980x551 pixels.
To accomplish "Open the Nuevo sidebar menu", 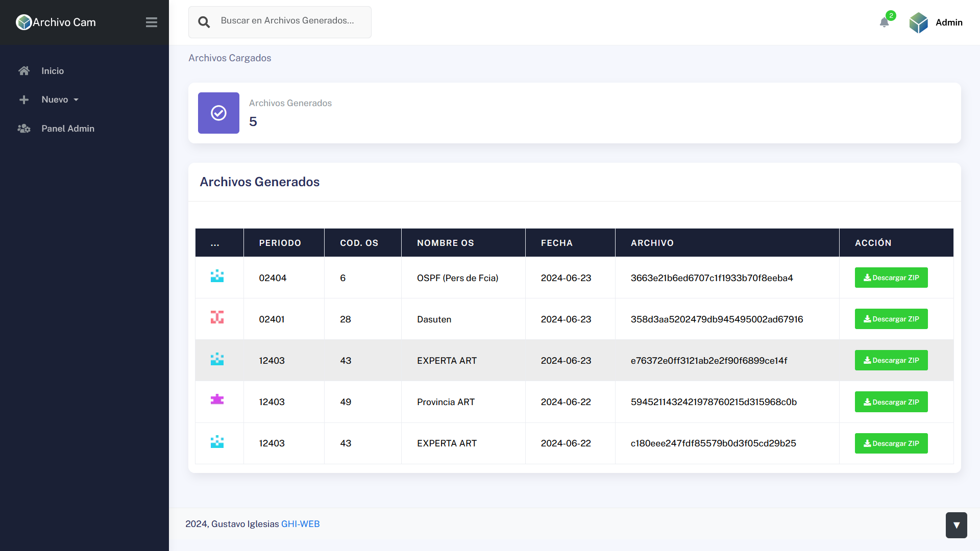I will click(55, 99).
